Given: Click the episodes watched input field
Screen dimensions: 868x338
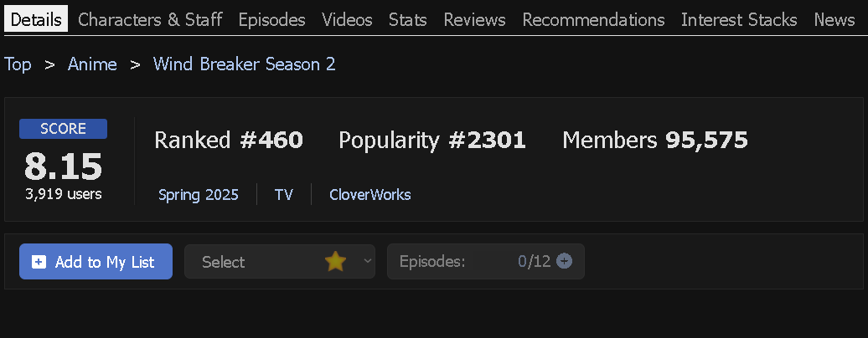Looking at the screenshot, I should point(520,261).
